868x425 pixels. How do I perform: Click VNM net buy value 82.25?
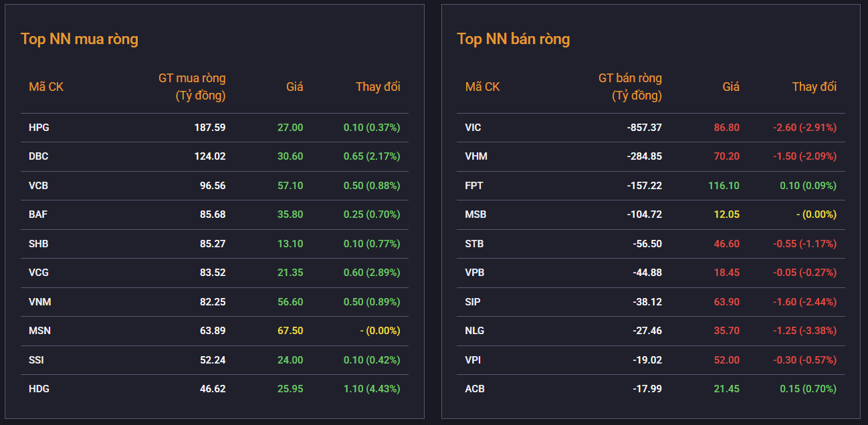[213, 302]
